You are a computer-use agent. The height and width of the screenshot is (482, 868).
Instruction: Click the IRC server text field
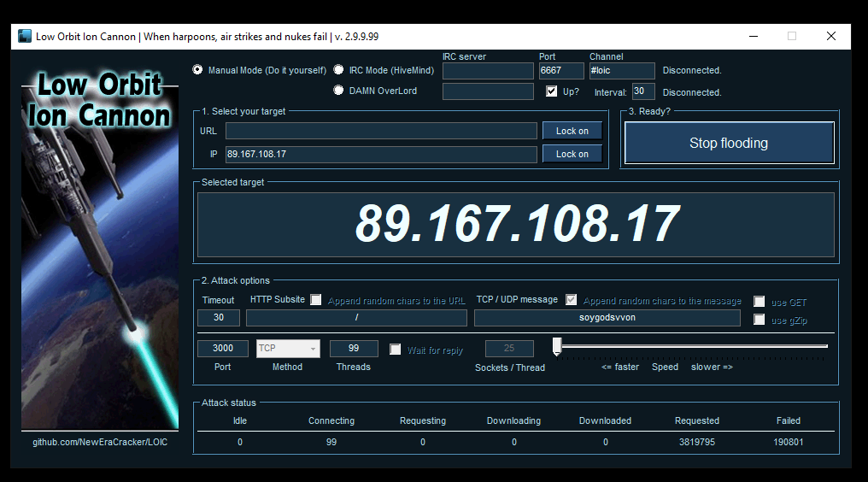488,71
